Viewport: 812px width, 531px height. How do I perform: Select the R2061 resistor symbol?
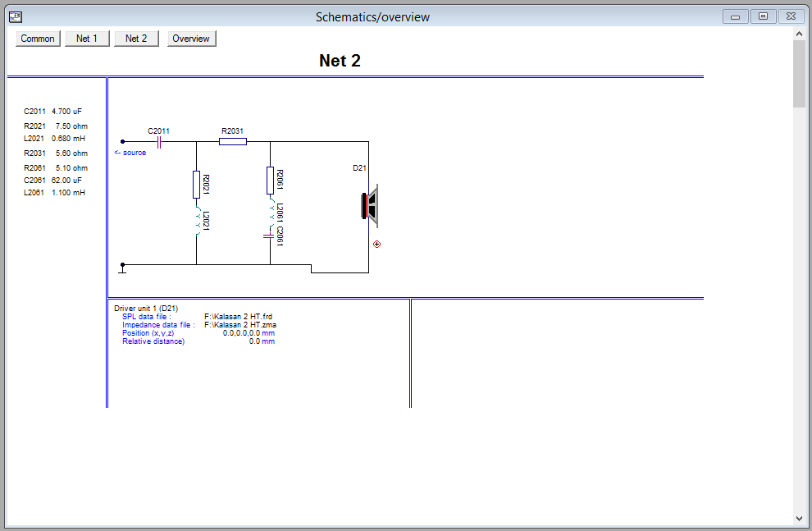(x=270, y=181)
